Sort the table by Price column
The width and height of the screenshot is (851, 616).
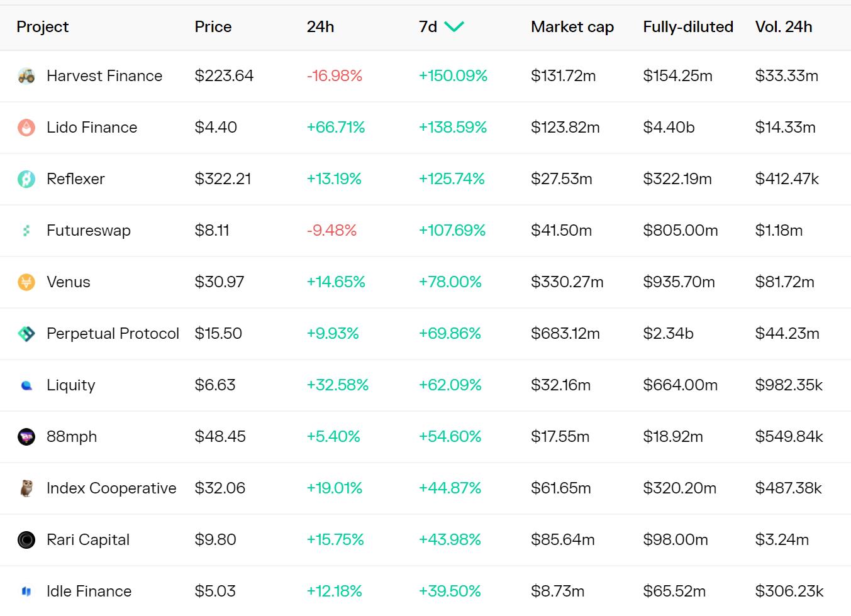pos(213,26)
